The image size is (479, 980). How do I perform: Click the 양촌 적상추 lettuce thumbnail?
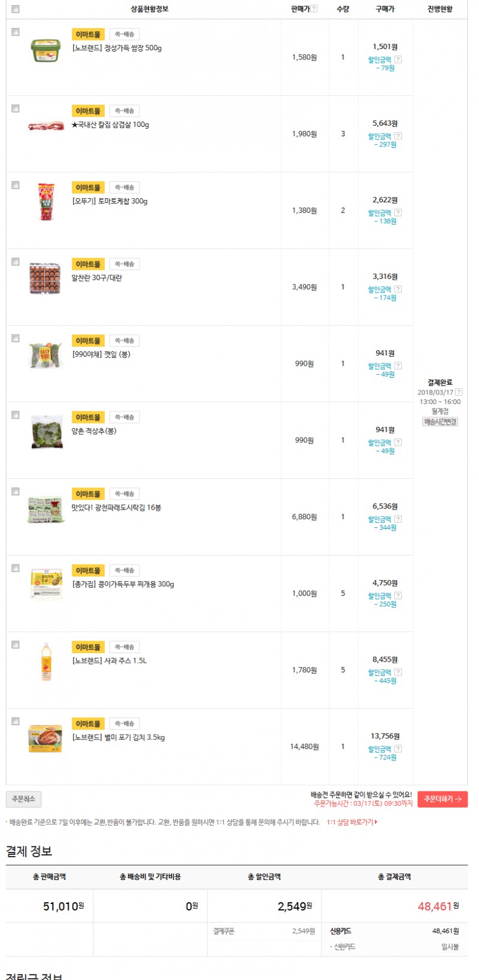47,432
